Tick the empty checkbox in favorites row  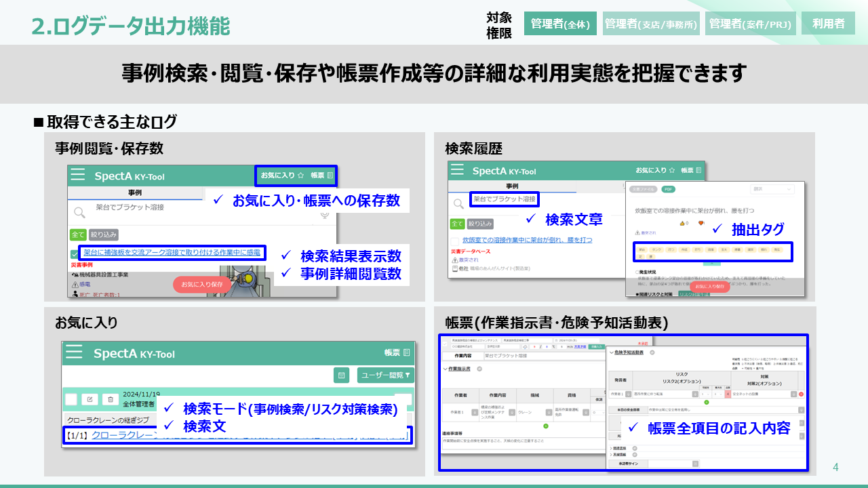[x=70, y=399]
